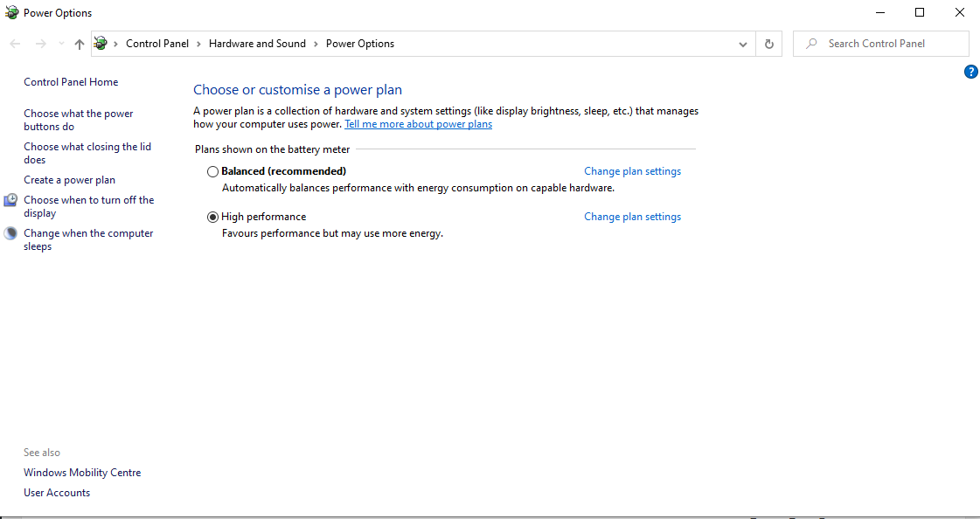Open the recent locations dropdown arrow
The image size is (980, 519).
tap(60, 44)
